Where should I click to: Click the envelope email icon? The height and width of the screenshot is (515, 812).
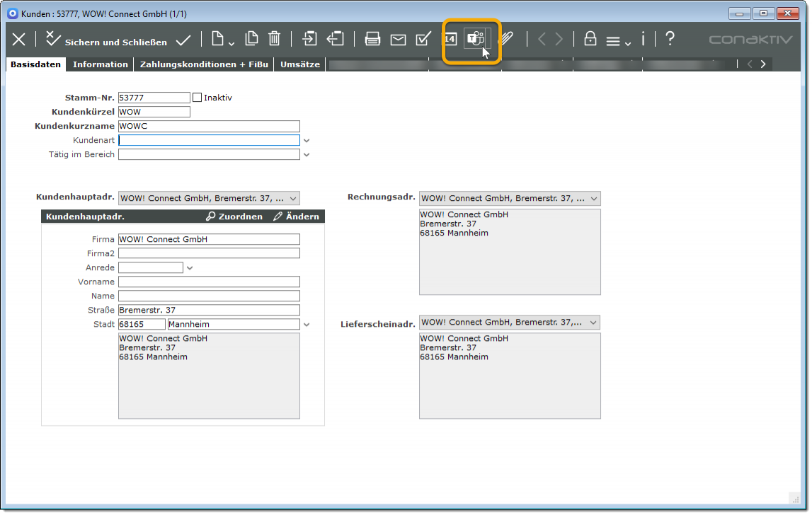(398, 39)
